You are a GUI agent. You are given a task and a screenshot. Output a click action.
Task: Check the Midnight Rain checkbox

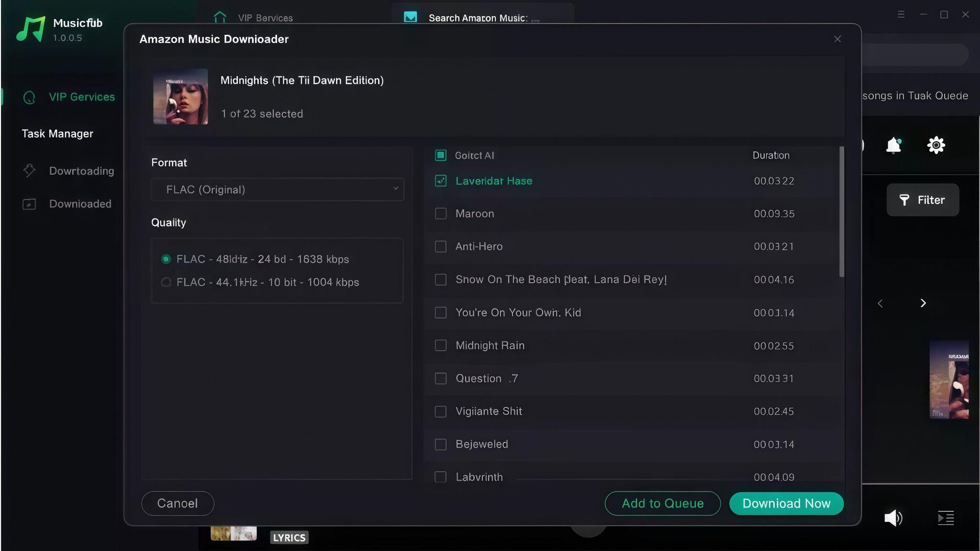click(x=441, y=345)
